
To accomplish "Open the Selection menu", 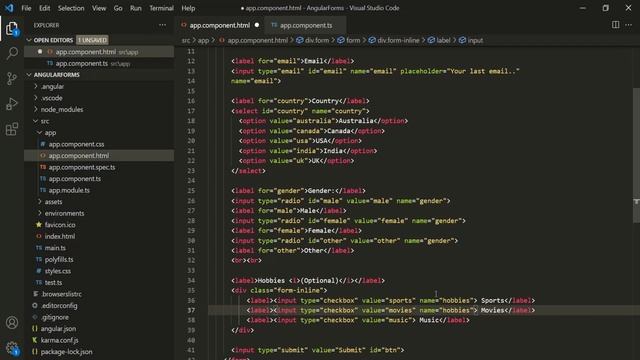I will [71, 8].
